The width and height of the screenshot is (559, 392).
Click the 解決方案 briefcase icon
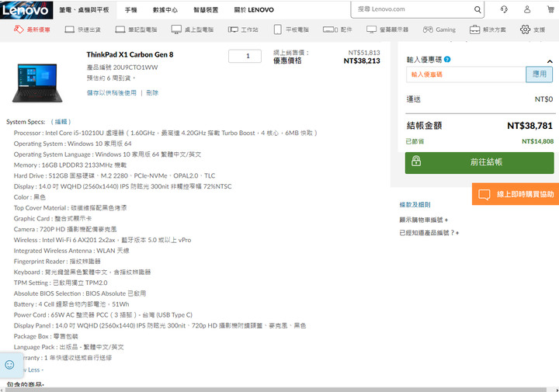coord(475,29)
